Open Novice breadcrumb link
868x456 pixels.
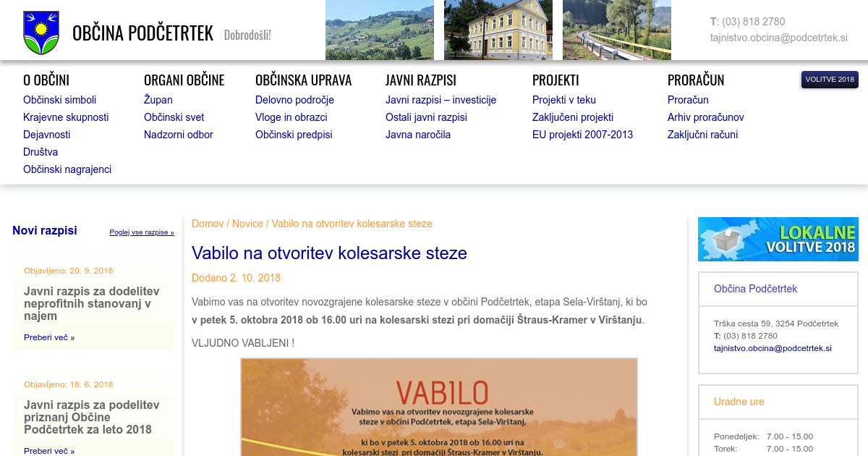click(247, 224)
